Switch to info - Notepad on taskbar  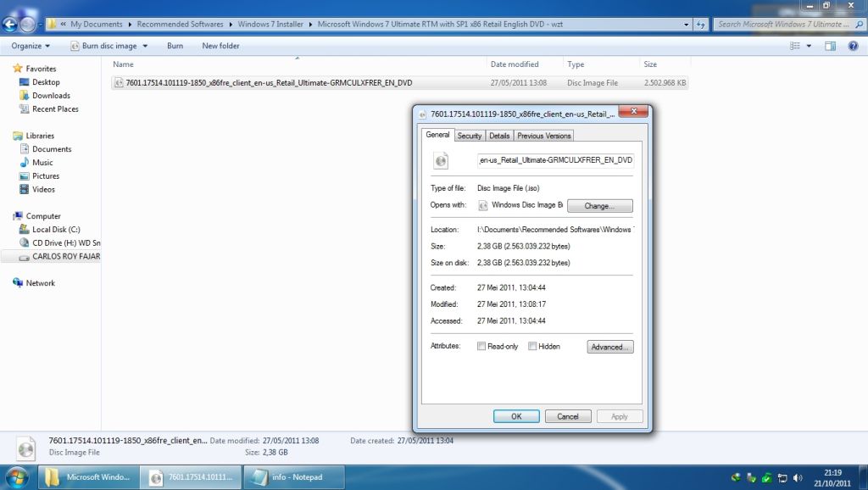(x=292, y=476)
